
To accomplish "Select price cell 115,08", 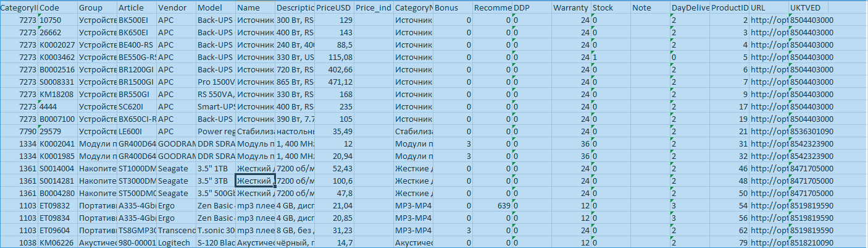I will (x=335, y=58).
